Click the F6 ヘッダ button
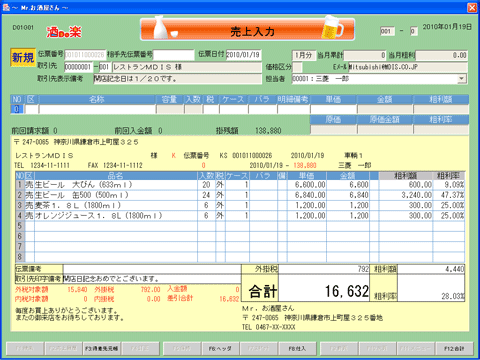This screenshot has width=480, height=360. click(220, 349)
